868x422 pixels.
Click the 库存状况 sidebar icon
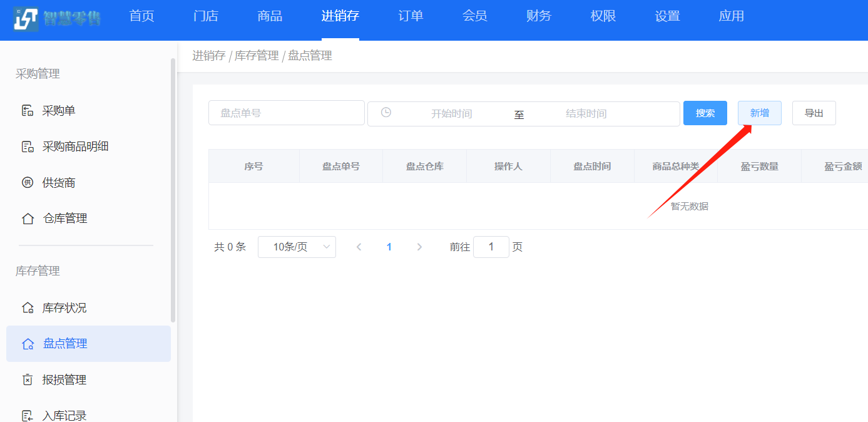coord(28,308)
